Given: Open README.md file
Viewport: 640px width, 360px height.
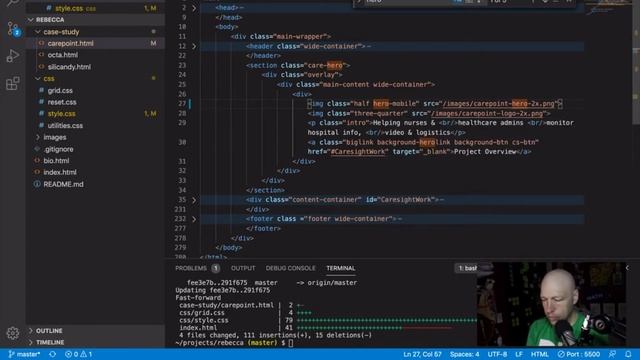Looking at the screenshot, I should [96, 184].
